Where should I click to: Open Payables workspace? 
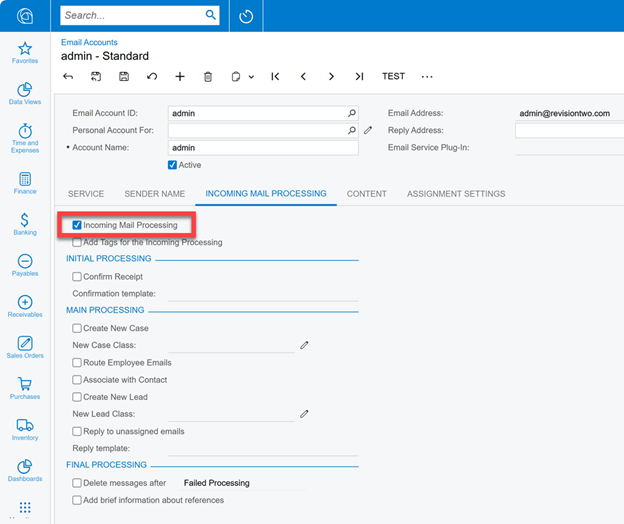click(25, 265)
